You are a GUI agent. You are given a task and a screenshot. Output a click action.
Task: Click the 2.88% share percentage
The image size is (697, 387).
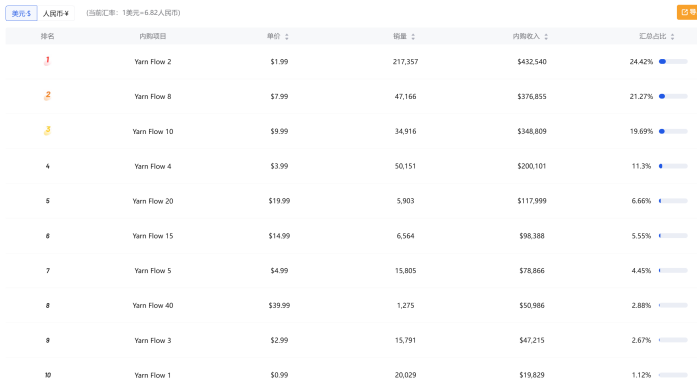click(x=641, y=305)
